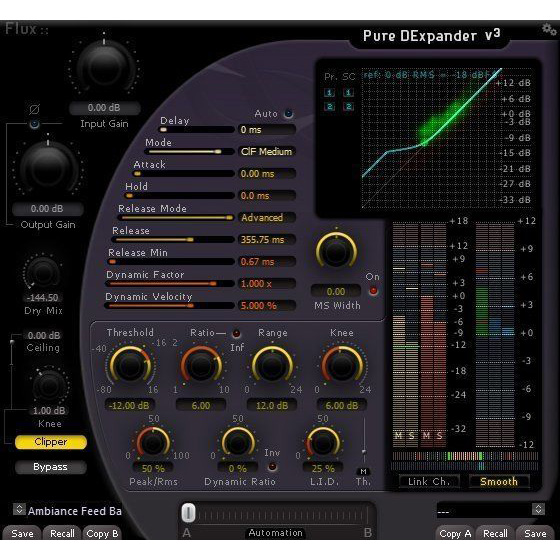Image resolution: width=560 pixels, height=560 pixels.
Task: Click the Peak/Rms 50 % field
Action: click(153, 468)
